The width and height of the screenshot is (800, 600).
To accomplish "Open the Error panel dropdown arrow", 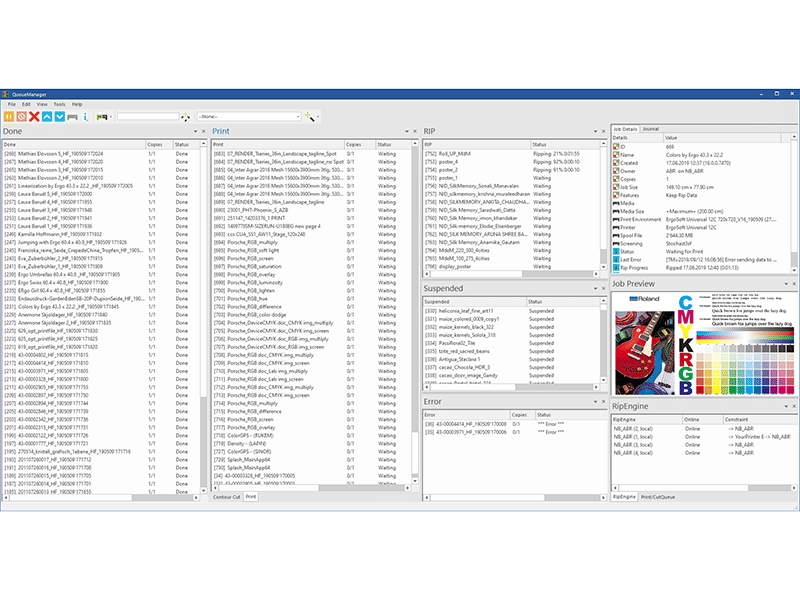I will pyautogui.click(x=595, y=402).
